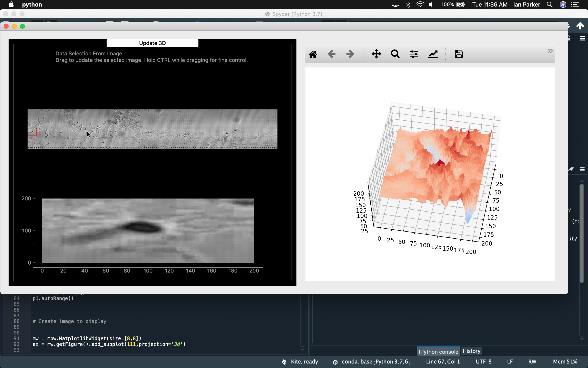Click the LF line ending status

click(510, 362)
